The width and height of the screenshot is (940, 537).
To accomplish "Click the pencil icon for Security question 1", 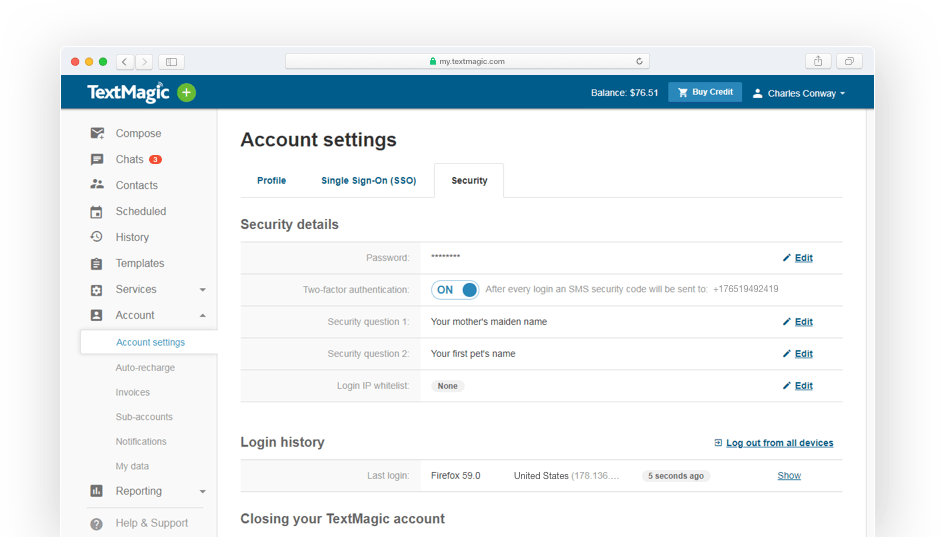I will (x=787, y=322).
